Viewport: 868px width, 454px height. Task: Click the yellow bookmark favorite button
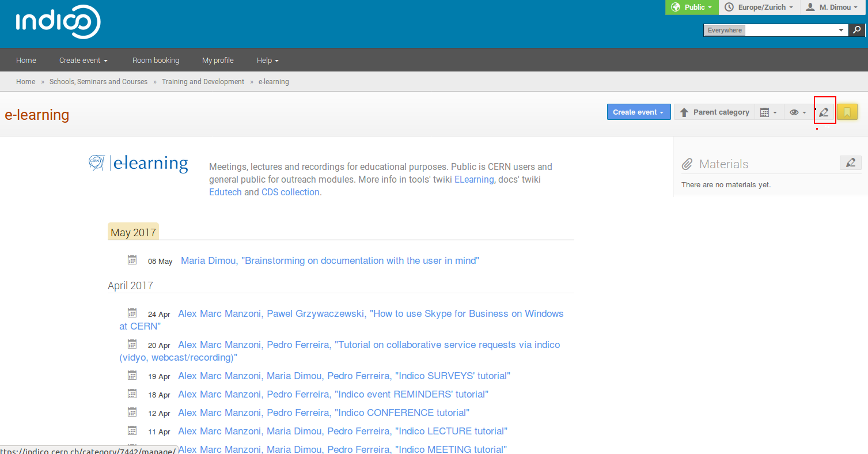point(847,112)
